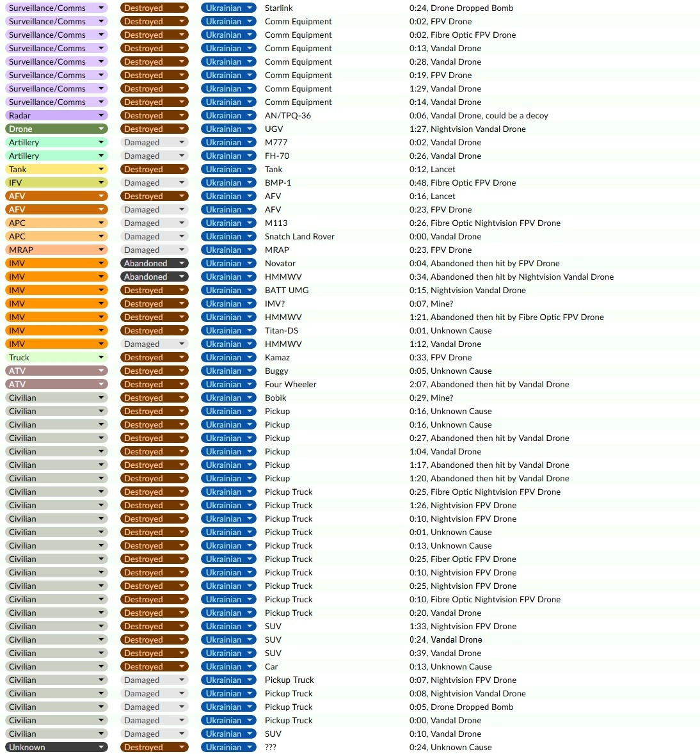Screen dimensions: 700x754
Task: Select the Novator cell
Action: pos(280,264)
